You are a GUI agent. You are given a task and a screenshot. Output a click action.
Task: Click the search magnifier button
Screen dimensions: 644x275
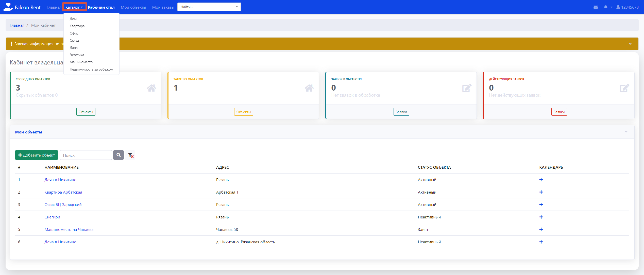(x=118, y=155)
